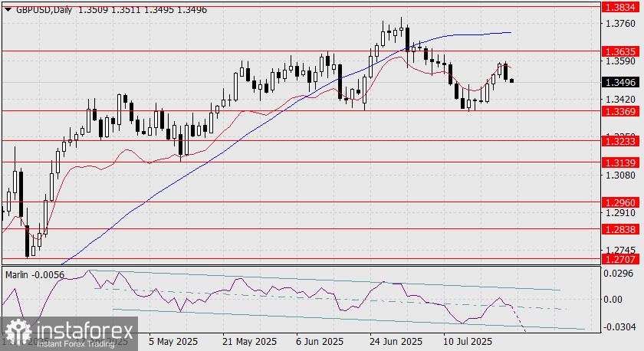
Task: Click the last candlestick at the current price
Action: (x=512, y=81)
